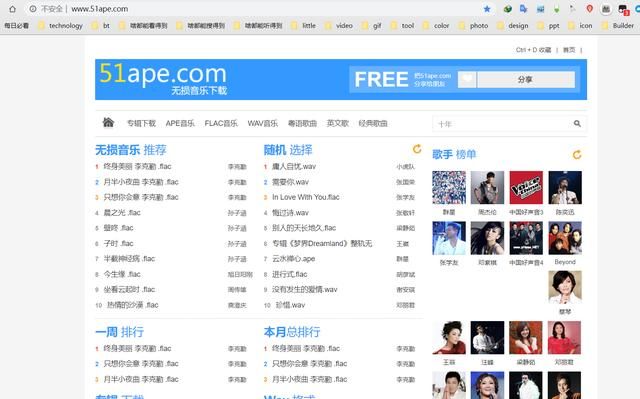Open the 英文歌 nav item

click(x=338, y=123)
